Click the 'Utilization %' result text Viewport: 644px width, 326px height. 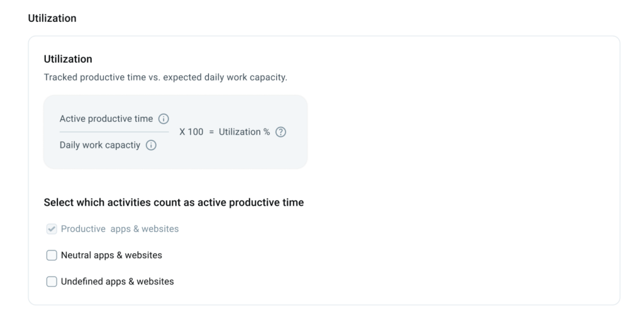(245, 132)
